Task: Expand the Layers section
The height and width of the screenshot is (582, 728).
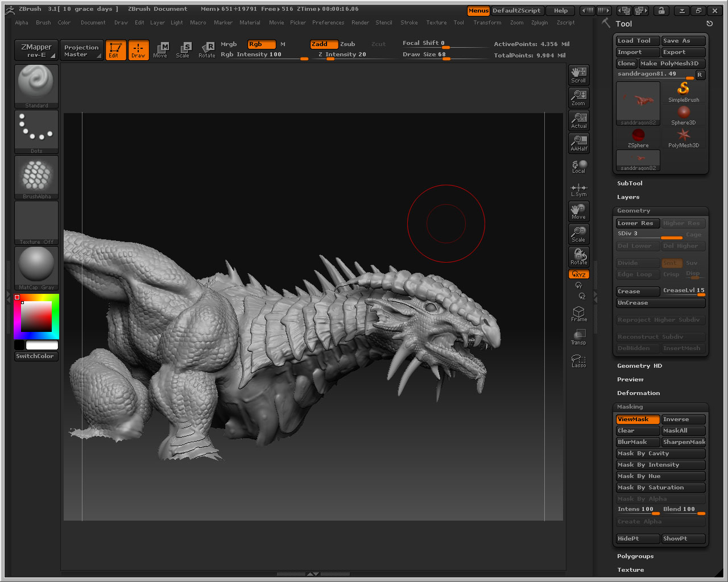Action: point(628,197)
